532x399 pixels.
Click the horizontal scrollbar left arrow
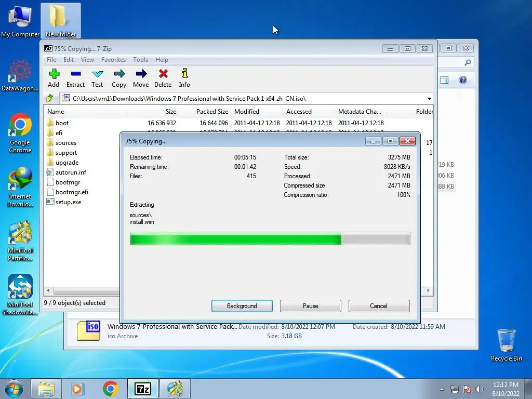(48, 290)
